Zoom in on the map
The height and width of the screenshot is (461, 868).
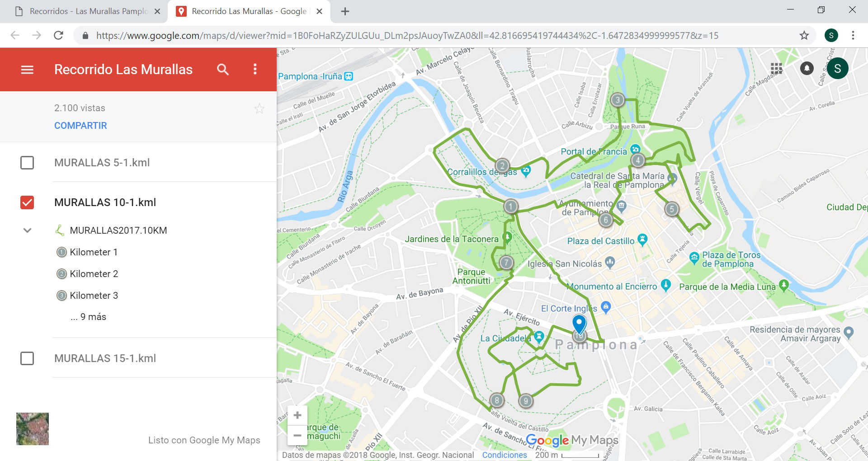297,415
